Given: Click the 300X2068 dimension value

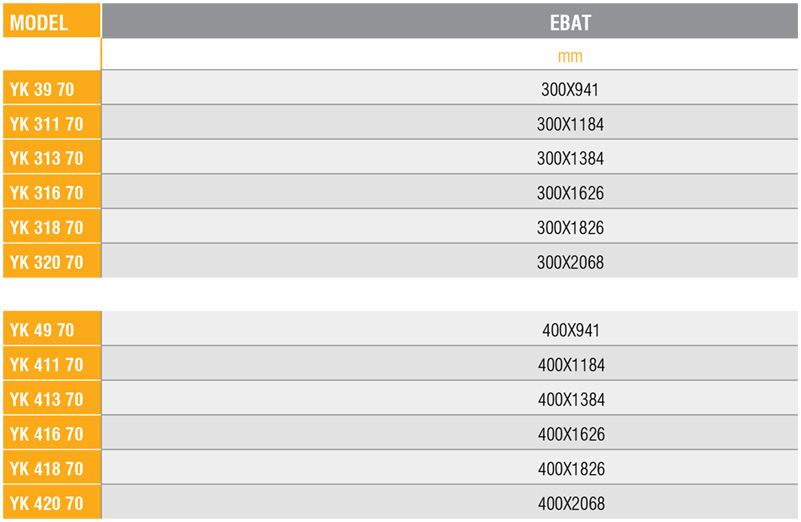Looking at the screenshot, I should click(x=570, y=262).
